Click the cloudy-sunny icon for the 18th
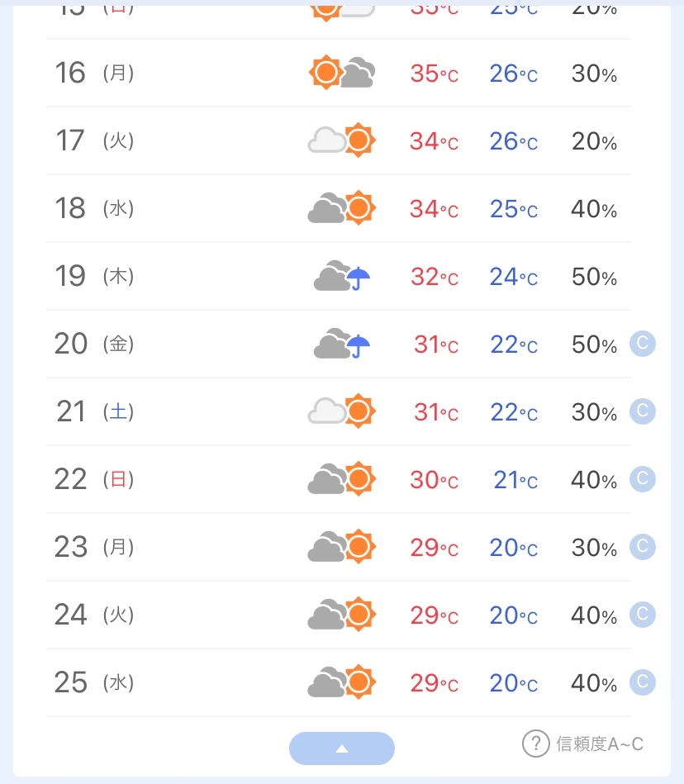684x784 pixels. pos(341,208)
